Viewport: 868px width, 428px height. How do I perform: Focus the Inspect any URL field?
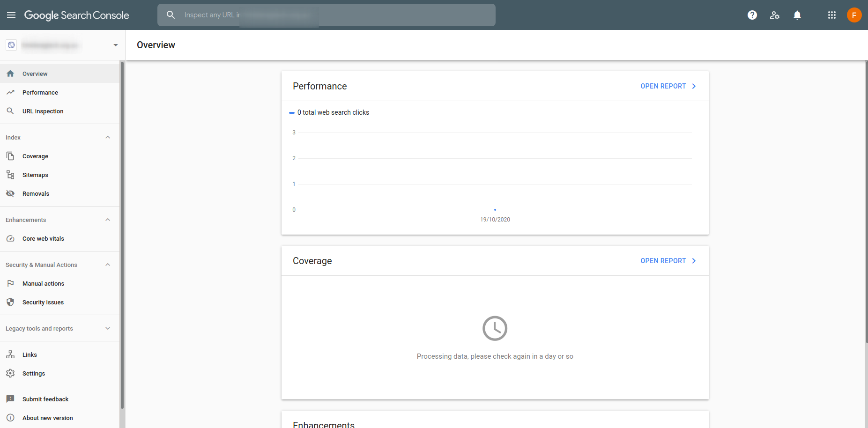pyautogui.click(x=326, y=15)
